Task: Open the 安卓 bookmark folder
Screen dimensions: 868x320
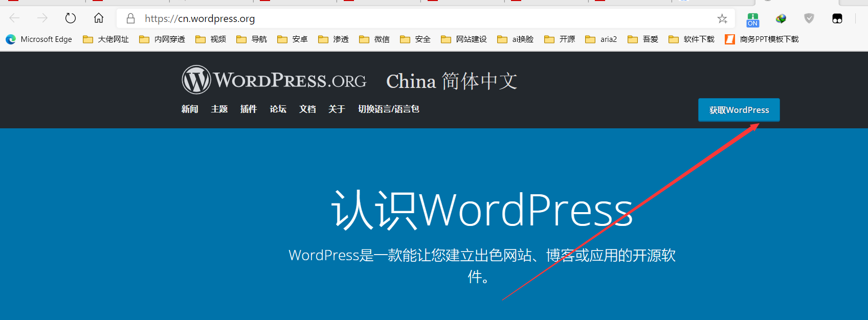Action: 293,39
